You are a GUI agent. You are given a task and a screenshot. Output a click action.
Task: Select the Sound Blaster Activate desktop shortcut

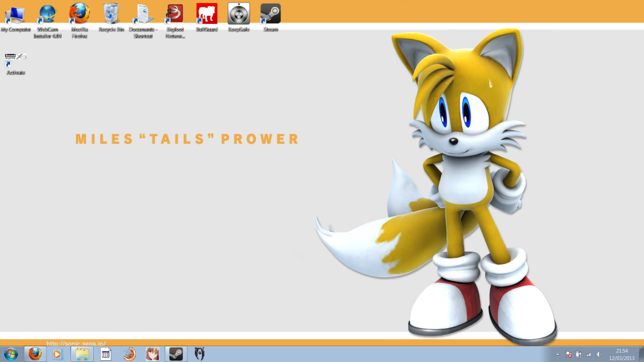click(16, 64)
